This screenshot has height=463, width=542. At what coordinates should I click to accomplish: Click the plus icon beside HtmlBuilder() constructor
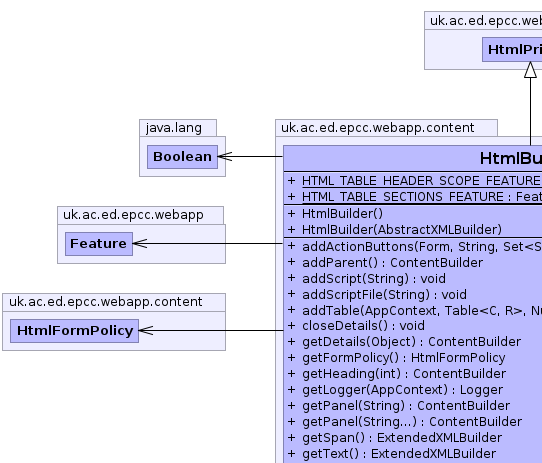pyautogui.click(x=291, y=214)
